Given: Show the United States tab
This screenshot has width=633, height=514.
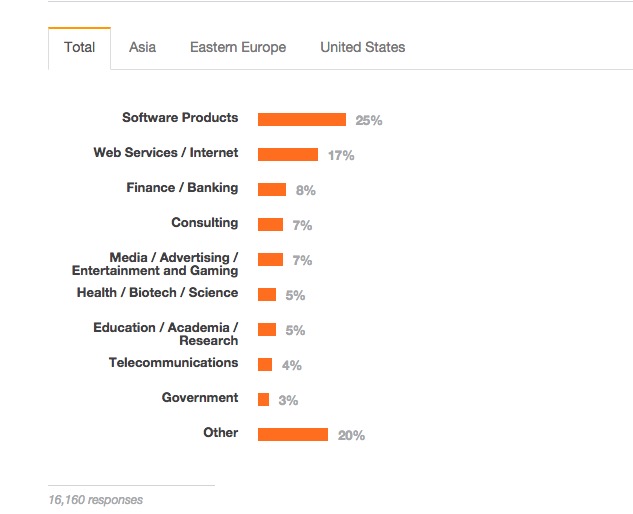Looking at the screenshot, I should tap(362, 47).
